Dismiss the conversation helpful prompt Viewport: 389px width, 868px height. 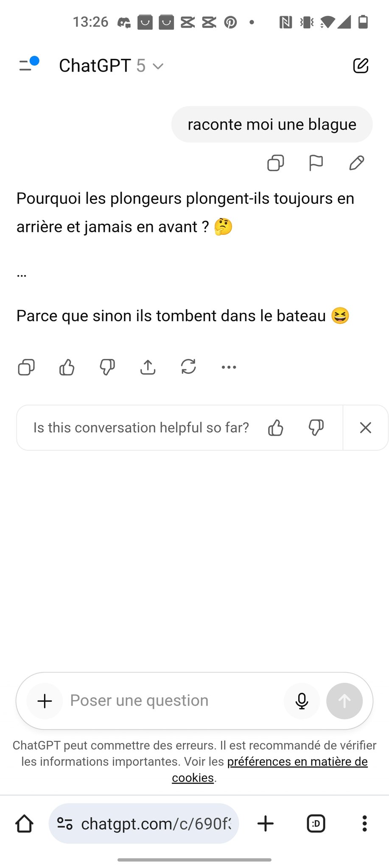pos(366,428)
